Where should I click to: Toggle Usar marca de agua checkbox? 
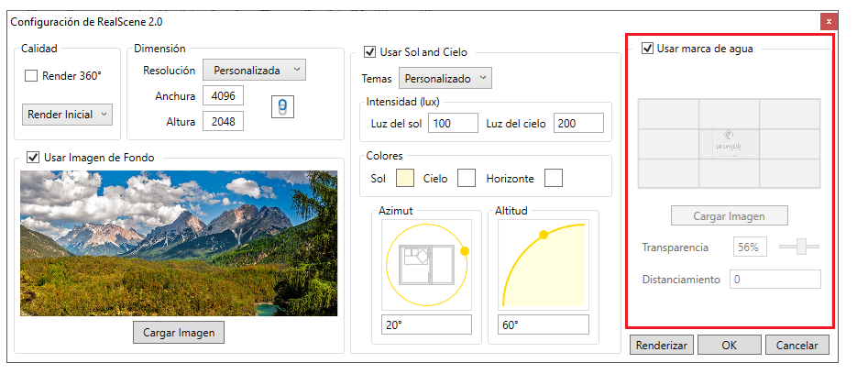click(x=647, y=49)
